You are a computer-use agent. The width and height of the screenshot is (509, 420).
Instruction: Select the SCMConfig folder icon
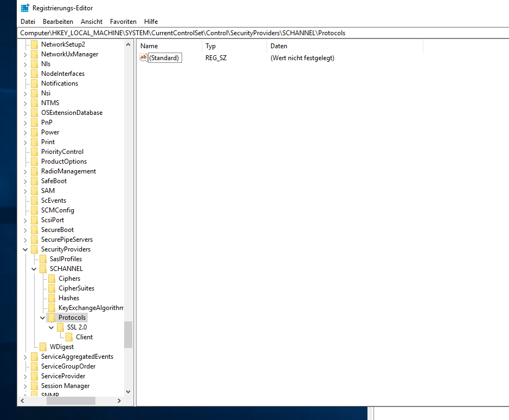pos(34,210)
